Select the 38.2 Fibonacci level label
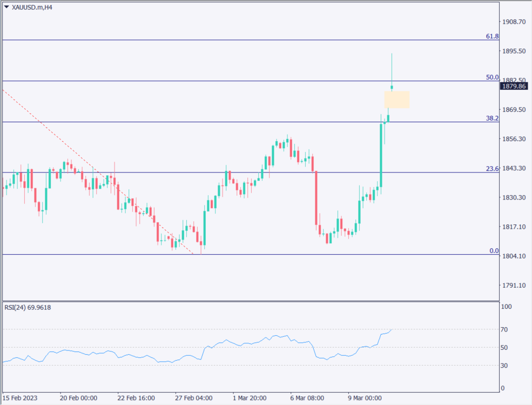The image size is (532, 405). (x=492, y=118)
